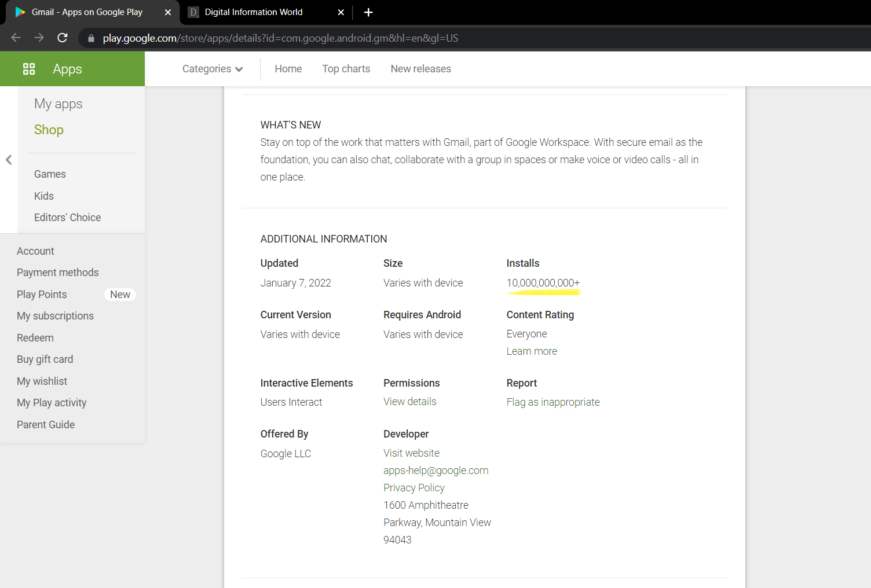Click the Apps grid icon in green header
Screen dimensions: 871x588
click(x=29, y=69)
